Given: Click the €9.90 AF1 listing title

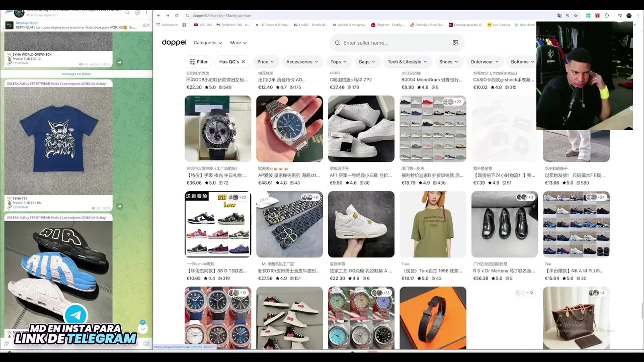Looking at the screenshot, I should tap(361, 175).
